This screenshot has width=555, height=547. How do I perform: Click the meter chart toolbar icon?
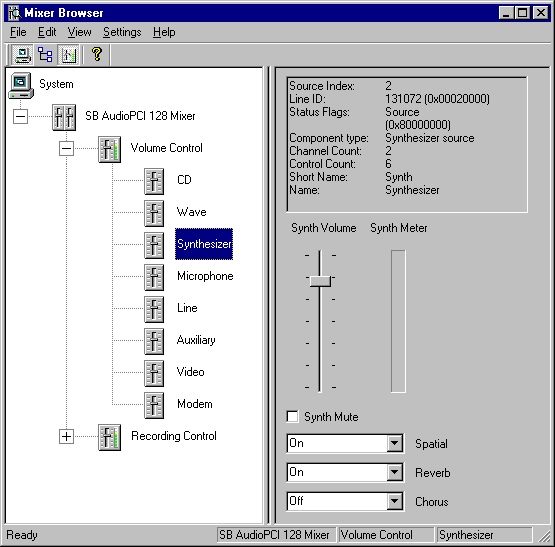pos(68,55)
